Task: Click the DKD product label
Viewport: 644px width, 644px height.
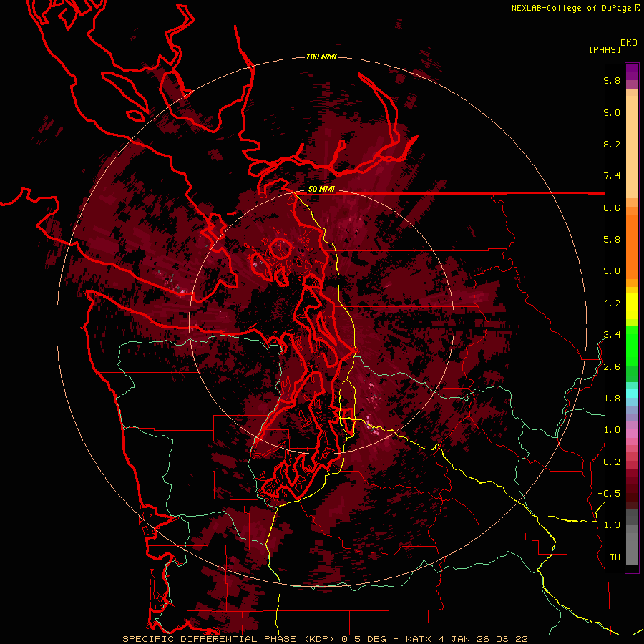Action: click(629, 43)
